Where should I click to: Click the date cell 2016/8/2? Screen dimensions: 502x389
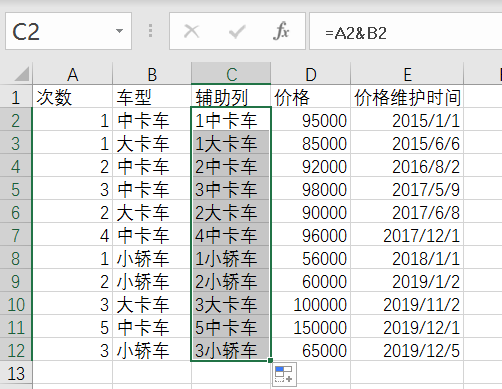(x=407, y=165)
